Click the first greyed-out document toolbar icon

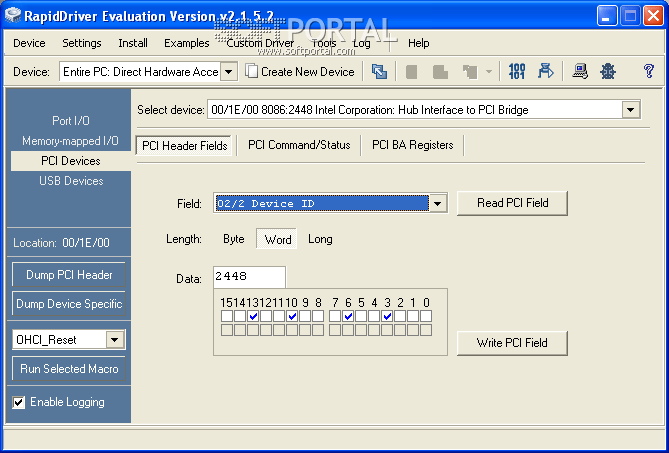(x=411, y=72)
